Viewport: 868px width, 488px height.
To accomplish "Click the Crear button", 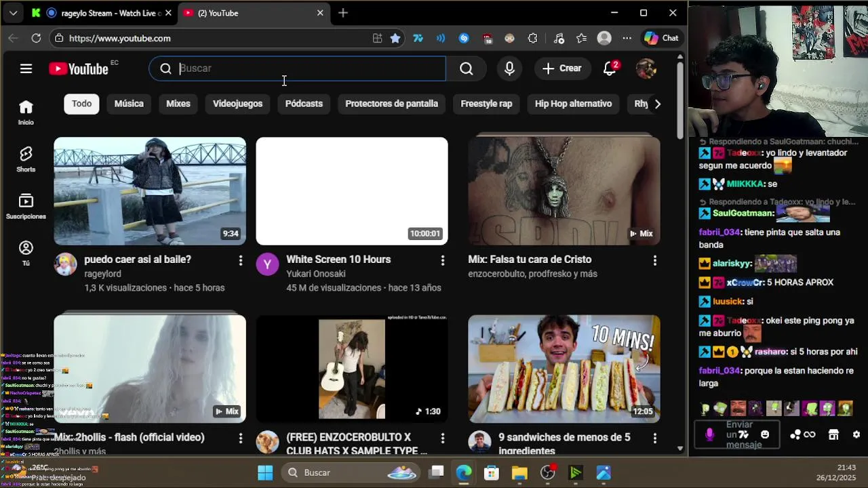I will click(561, 68).
